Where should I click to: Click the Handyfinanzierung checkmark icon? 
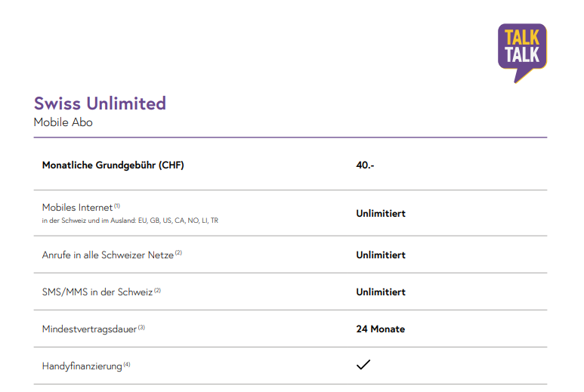click(363, 365)
